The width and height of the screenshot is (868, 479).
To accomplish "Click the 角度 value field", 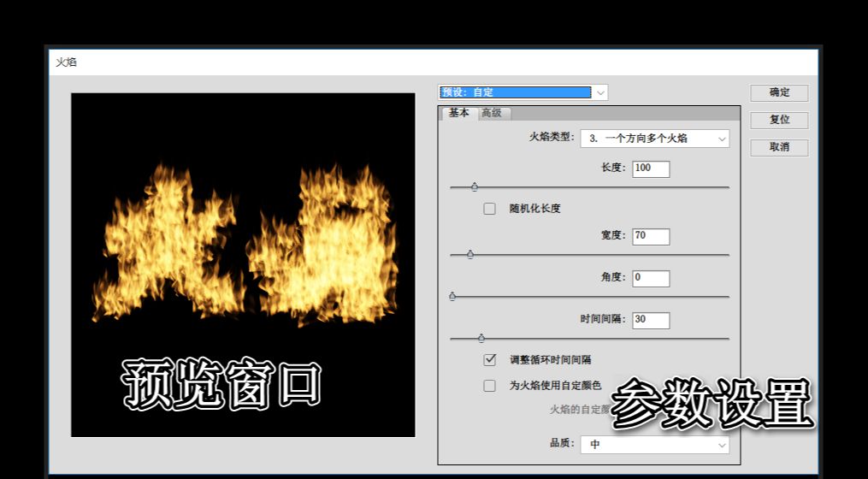I will [x=651, y=279].
